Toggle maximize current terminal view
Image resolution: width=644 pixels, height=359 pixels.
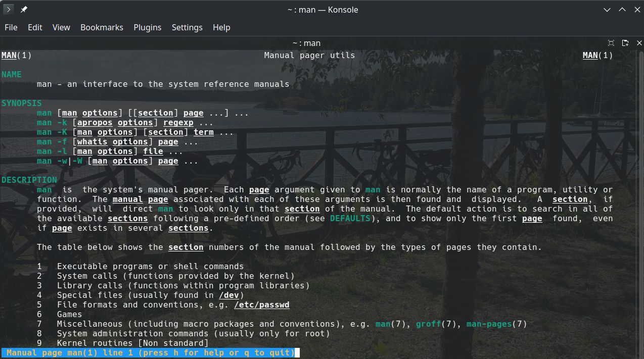[611, 43]
